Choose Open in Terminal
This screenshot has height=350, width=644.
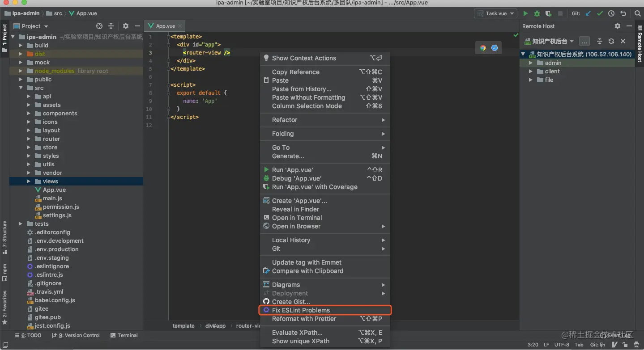(325, 218)
